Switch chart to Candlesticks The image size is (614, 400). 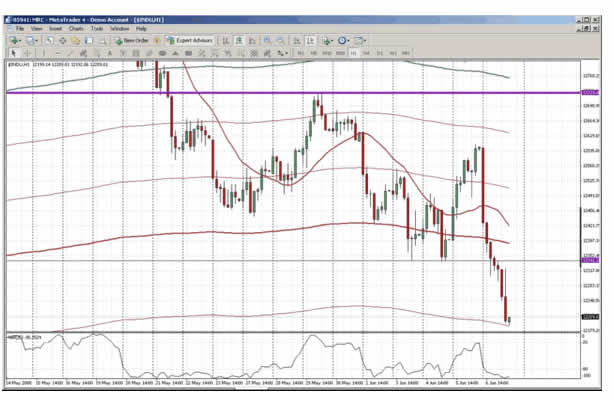point(239,40)
